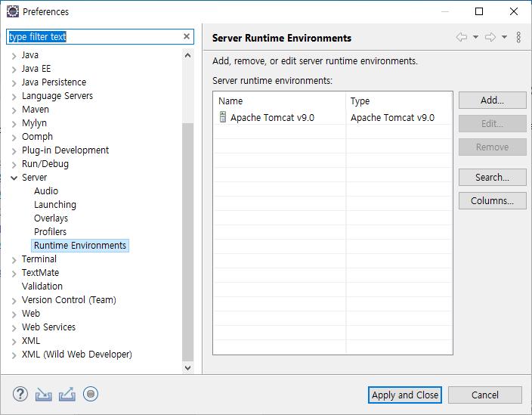Expand the Java tree node

[x=14, y=56]
